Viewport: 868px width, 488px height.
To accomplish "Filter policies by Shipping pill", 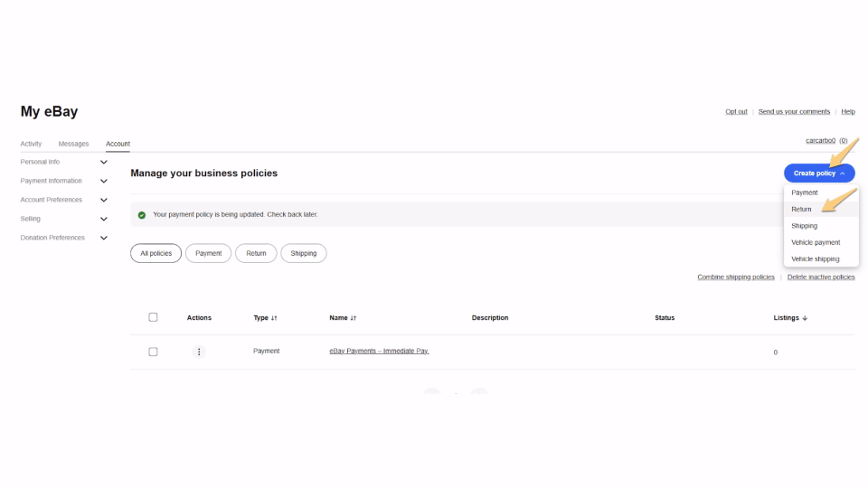I will 304,253.
